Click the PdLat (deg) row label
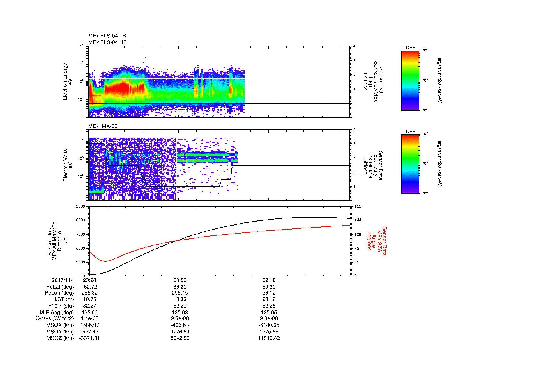This screenshot has height=392, width=555. point(60,287)
